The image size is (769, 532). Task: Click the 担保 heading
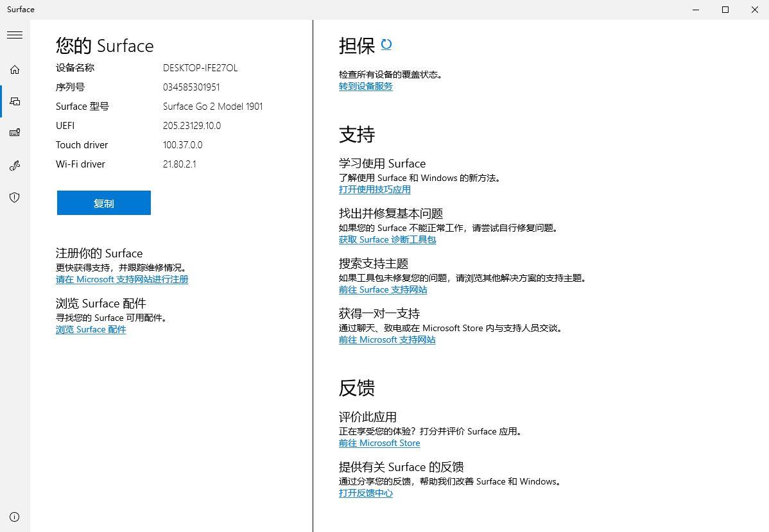pos(357,46)
